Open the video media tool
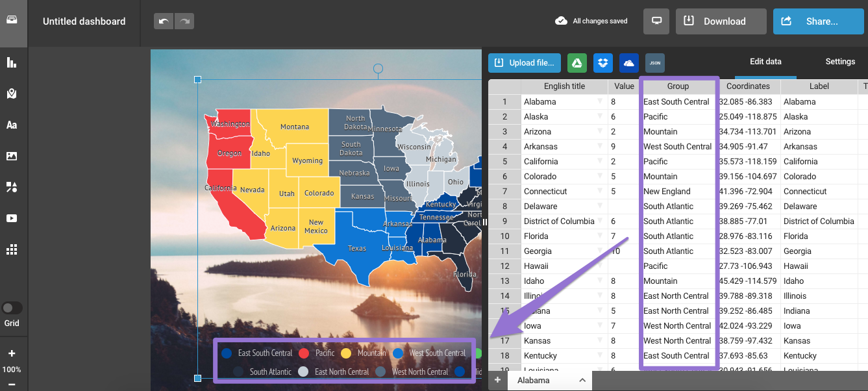Viewport: 868px width, 391px height. click(12, 218)
